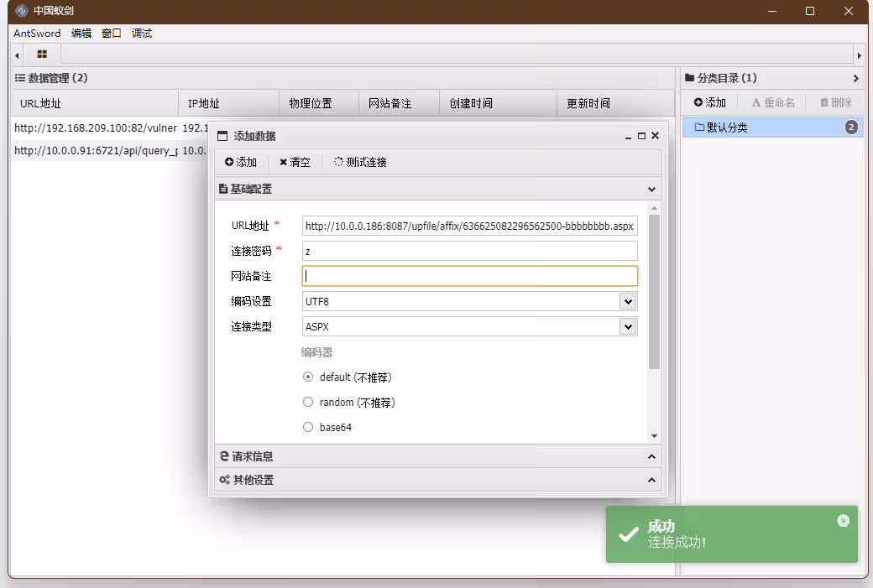Click 添加 button in 分类目录 panel
873x588 pixels.
click(709, 102)
